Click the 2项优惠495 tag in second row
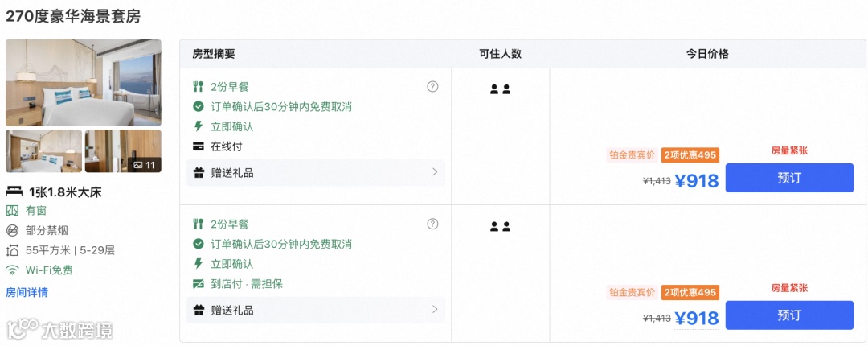 pyautogui.click(x=690, y=292)
